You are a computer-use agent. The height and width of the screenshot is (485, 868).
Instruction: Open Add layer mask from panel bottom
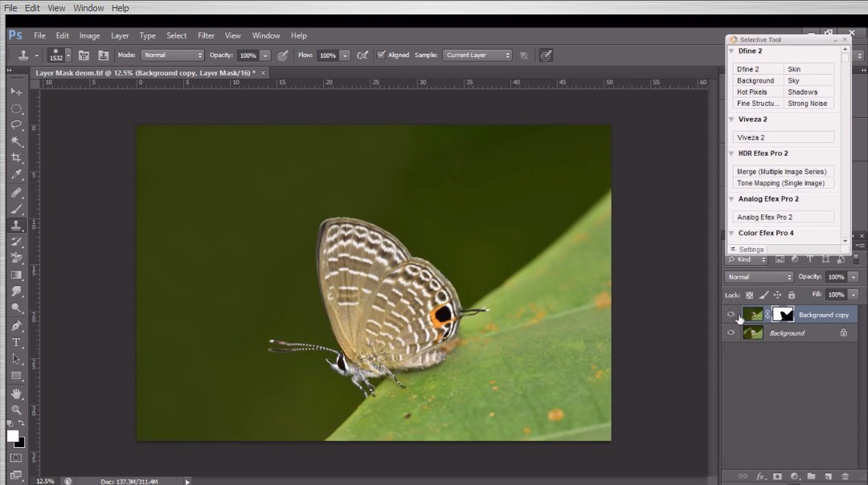pos(778,476)
